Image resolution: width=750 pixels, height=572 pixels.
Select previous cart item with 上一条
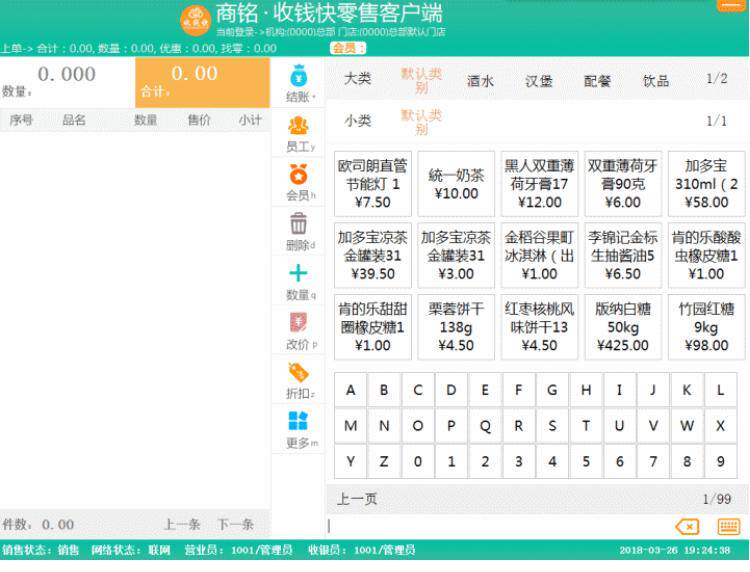coord(182,524)
